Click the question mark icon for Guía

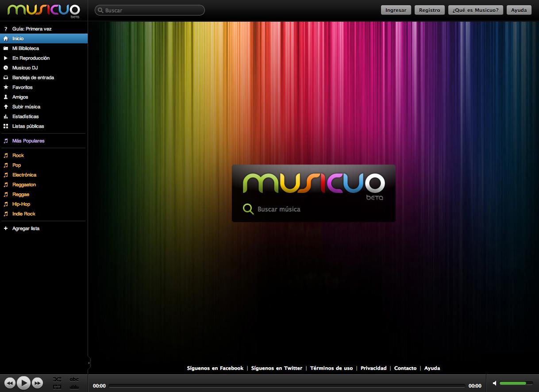pos(6,29)
